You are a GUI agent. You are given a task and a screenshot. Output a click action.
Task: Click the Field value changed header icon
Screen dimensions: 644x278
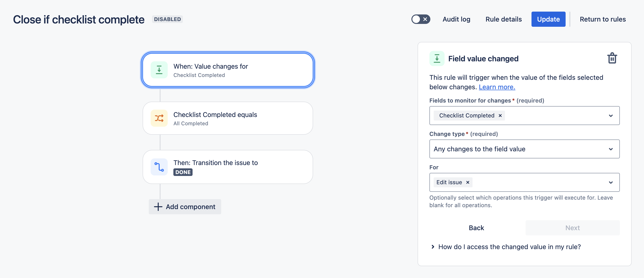click(437, 58)
